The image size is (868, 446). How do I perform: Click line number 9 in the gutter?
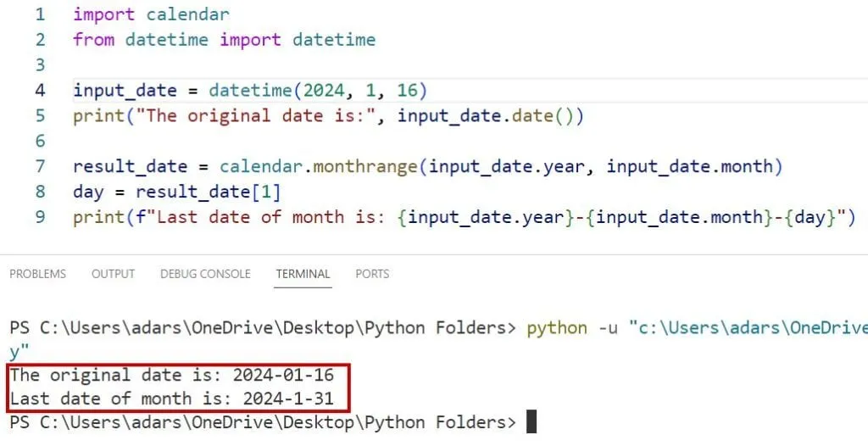[x=42, y=217]
